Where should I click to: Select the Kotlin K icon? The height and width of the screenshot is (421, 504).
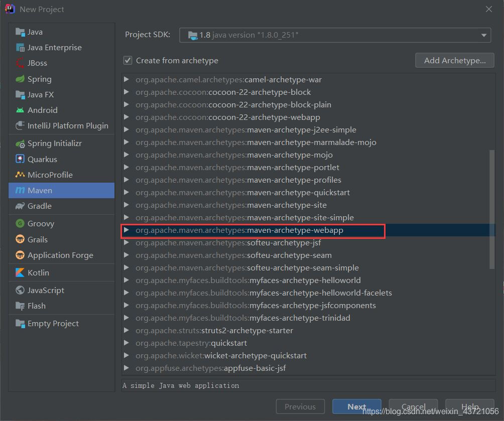tap(20, 272)
